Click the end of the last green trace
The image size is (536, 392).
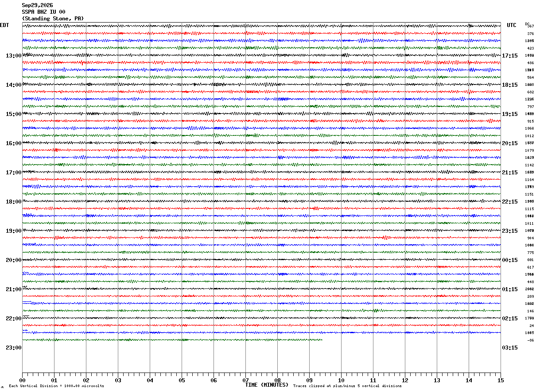(322, 340)
